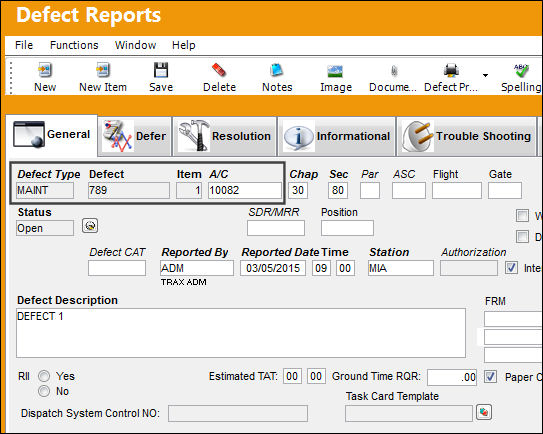Open the Functions menu
Viewport: 543px width, 434px height.
pyautogui.click(x=74, y=45)
